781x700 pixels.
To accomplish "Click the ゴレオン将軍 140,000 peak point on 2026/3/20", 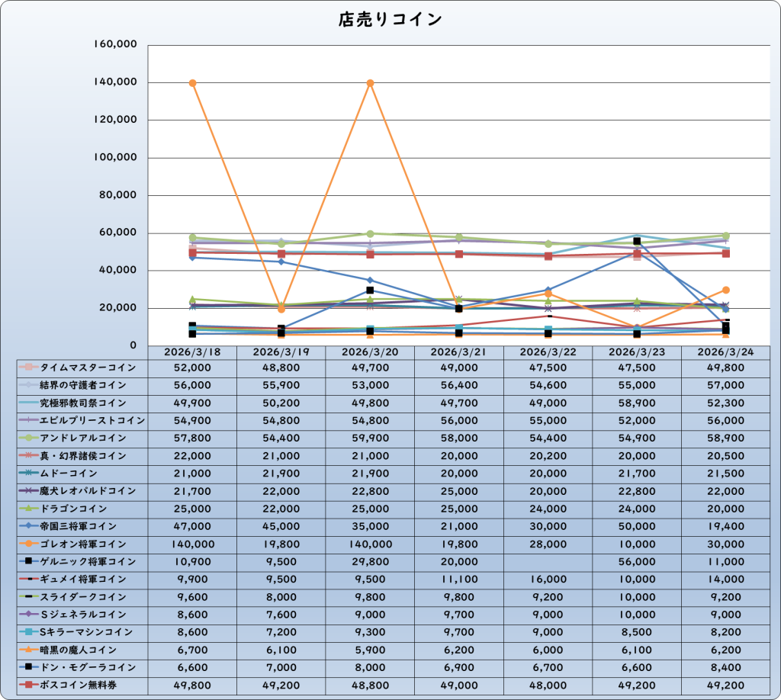I will click(x=371, y=83).
